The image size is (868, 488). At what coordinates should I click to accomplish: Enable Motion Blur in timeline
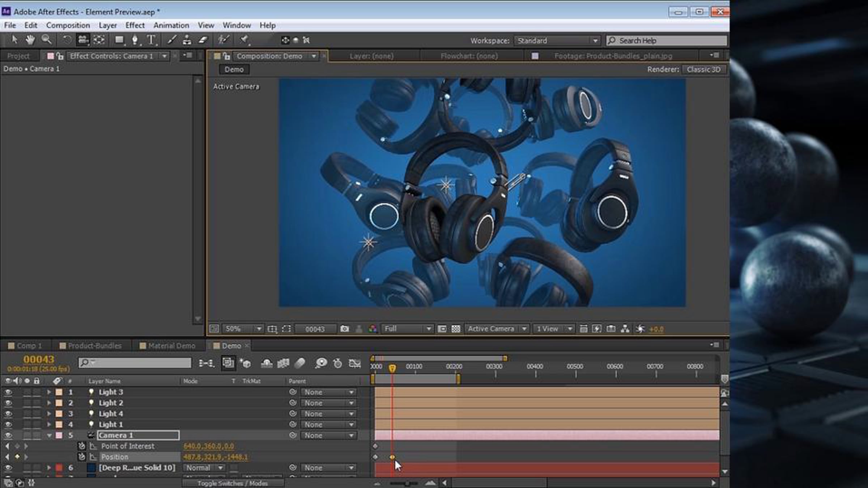coord(300,363)
